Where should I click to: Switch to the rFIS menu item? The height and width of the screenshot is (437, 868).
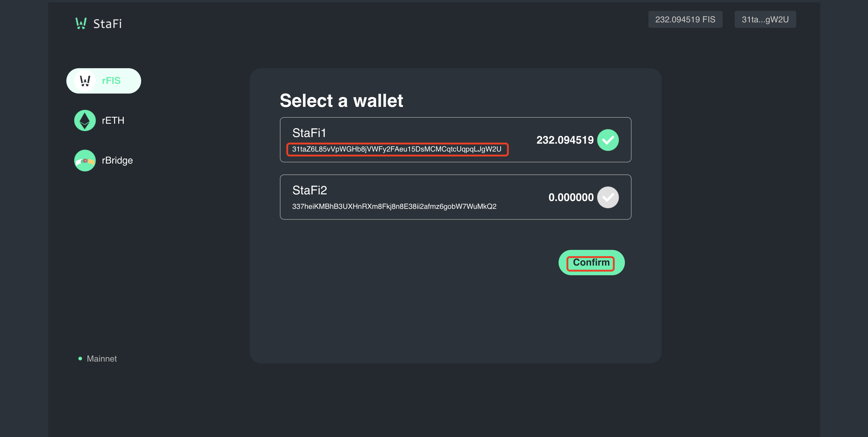(104, 81)
